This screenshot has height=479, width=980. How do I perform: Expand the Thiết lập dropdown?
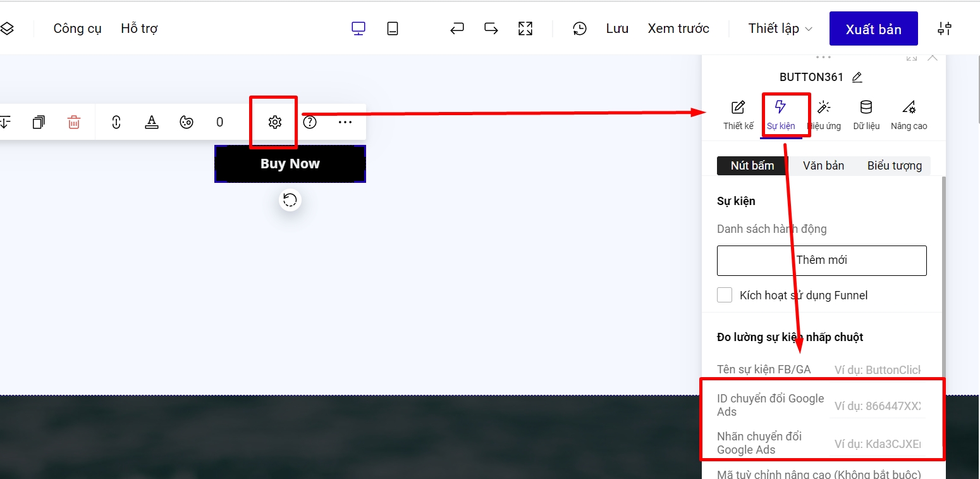(781, 28)
